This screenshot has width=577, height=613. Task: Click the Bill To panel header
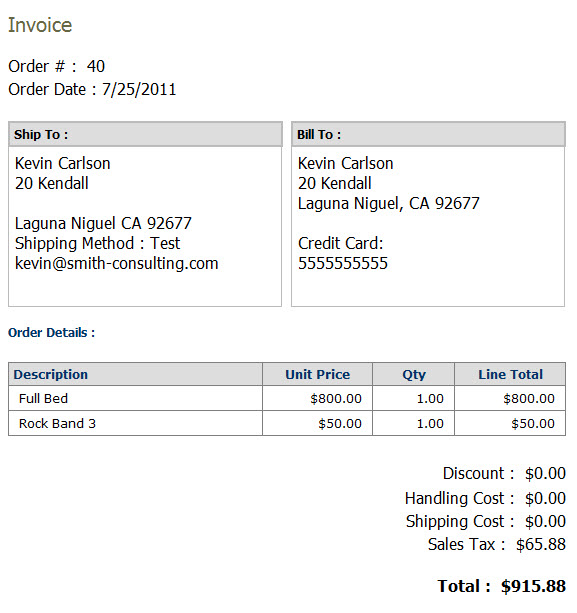(428, 134)
